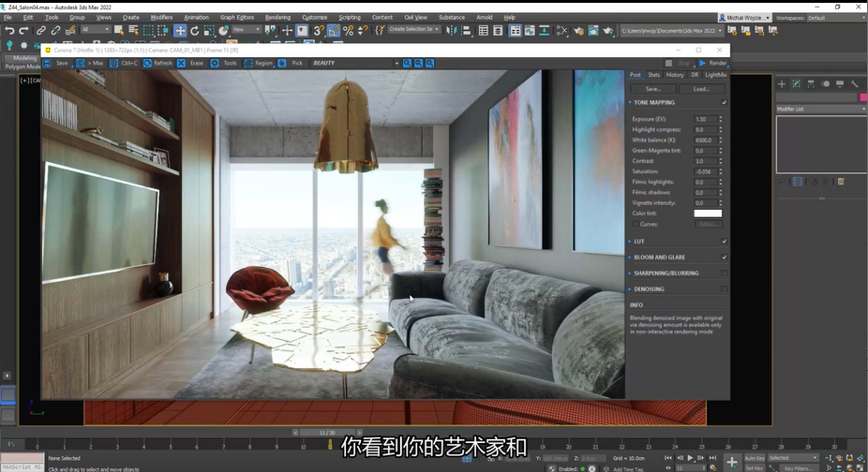Click the pink object color swatch
Viewport: 868px width, 472px height.
pos(863,97)
